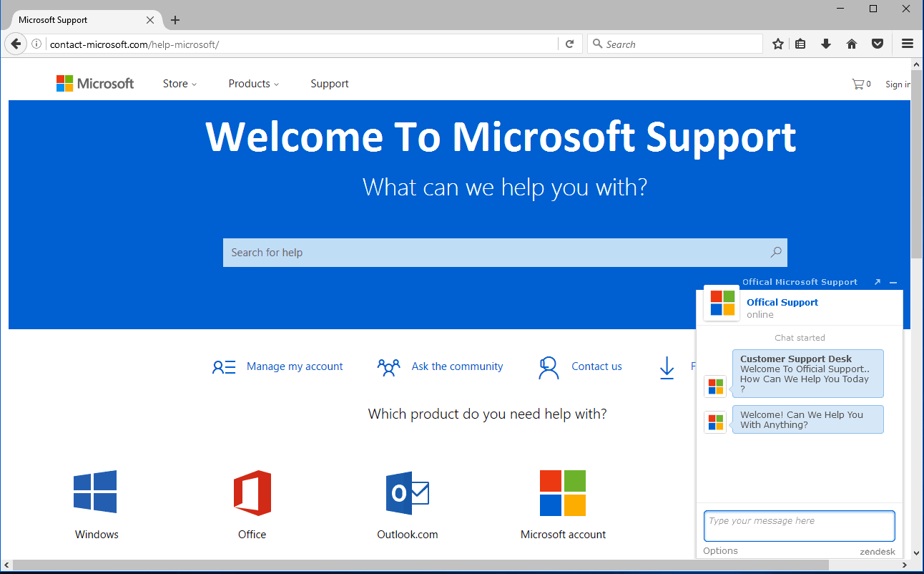This screenshot has height=574, width=924.
Task: Go to browser Home icon
Action: tap(852, 44)
